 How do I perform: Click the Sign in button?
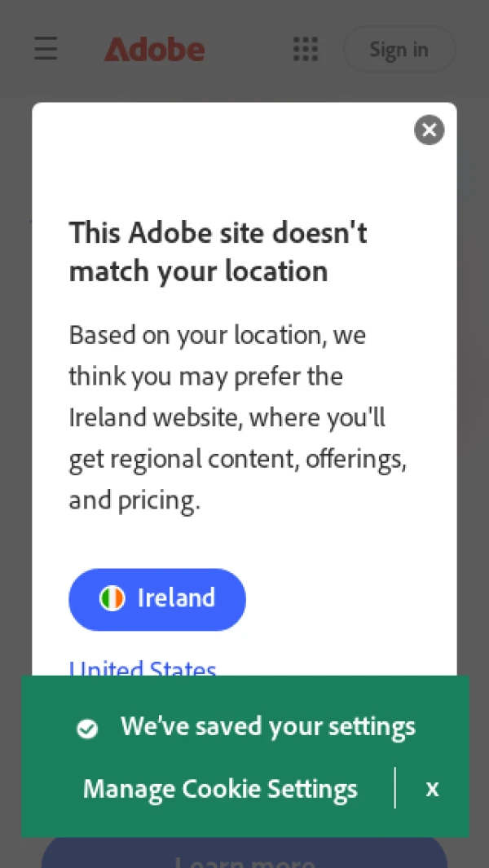click(399, 49)
